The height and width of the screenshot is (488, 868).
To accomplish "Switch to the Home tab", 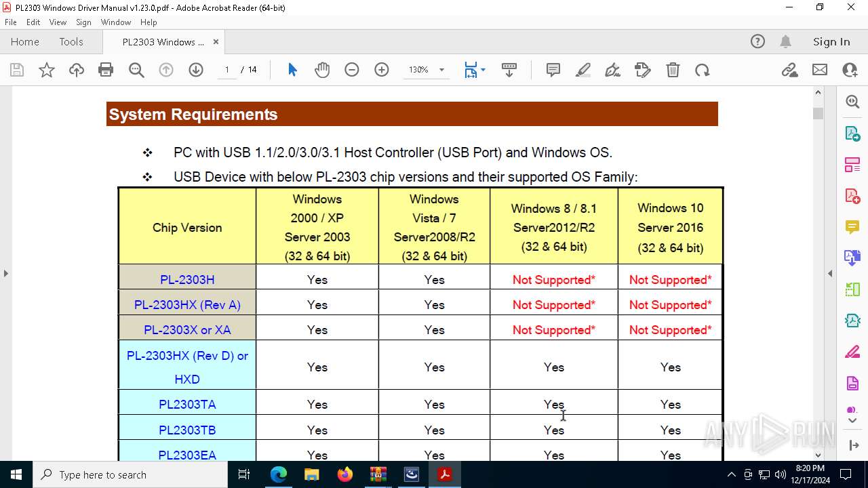I will [25, 42].
